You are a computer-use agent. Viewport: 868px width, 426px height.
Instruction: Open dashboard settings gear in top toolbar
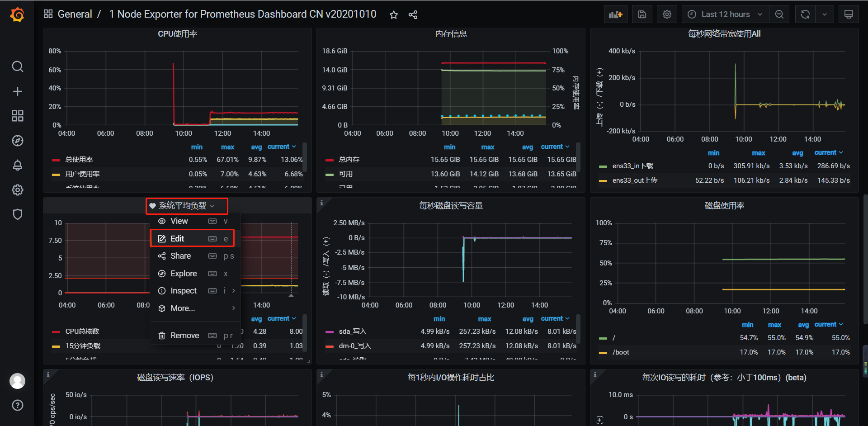(x=667, y=14)
